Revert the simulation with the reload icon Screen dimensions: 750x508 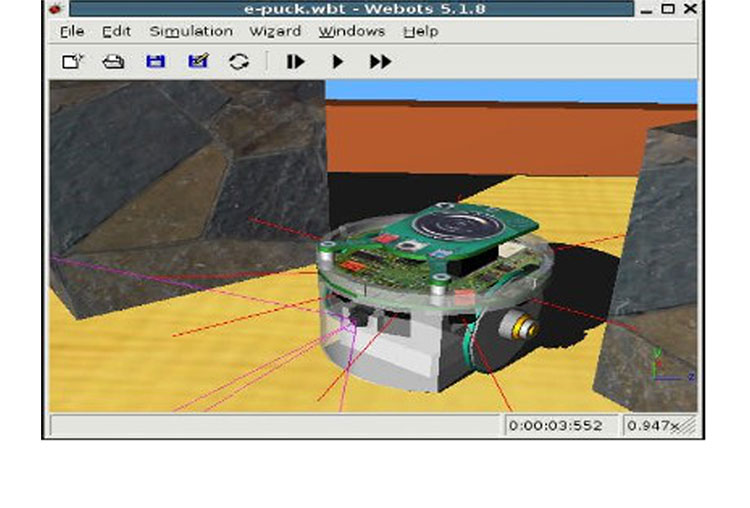coord(238,62)
